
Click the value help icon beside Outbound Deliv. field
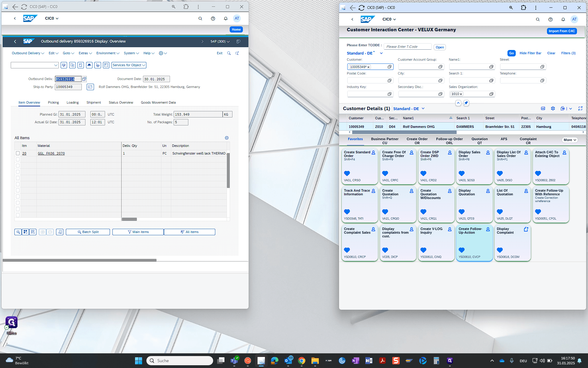point(84,79)
